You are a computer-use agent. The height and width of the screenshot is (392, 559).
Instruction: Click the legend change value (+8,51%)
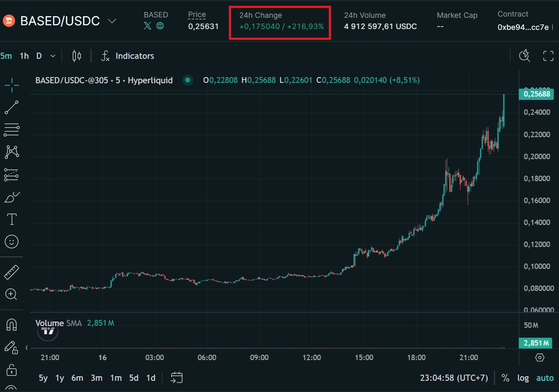(404, 80)
